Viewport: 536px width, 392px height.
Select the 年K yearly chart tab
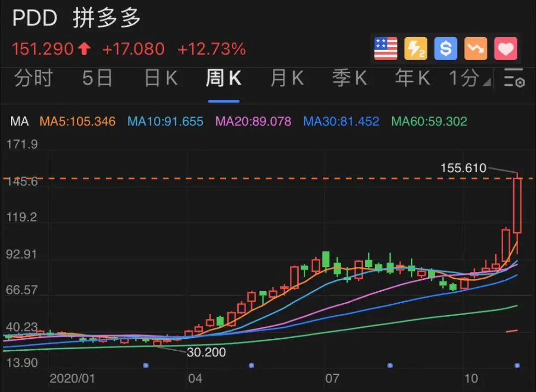(x=412, y=78)
